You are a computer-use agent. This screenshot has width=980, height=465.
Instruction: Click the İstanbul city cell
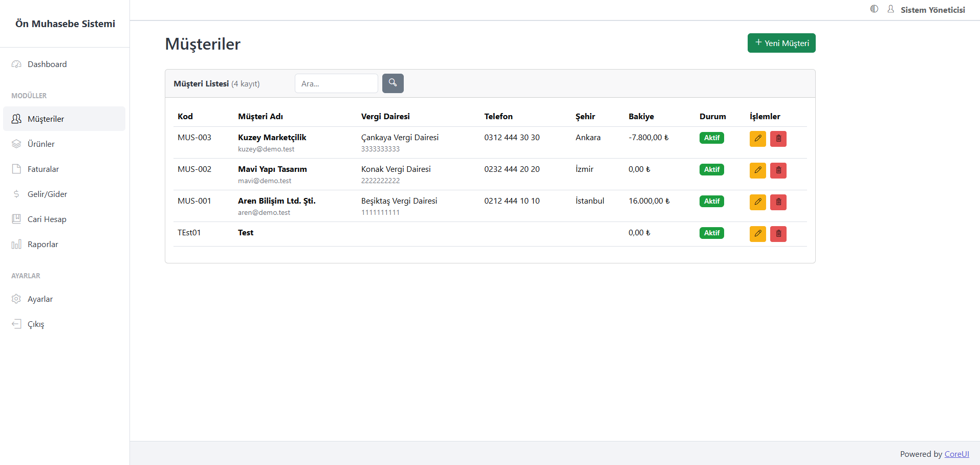(x=590, y=201)
